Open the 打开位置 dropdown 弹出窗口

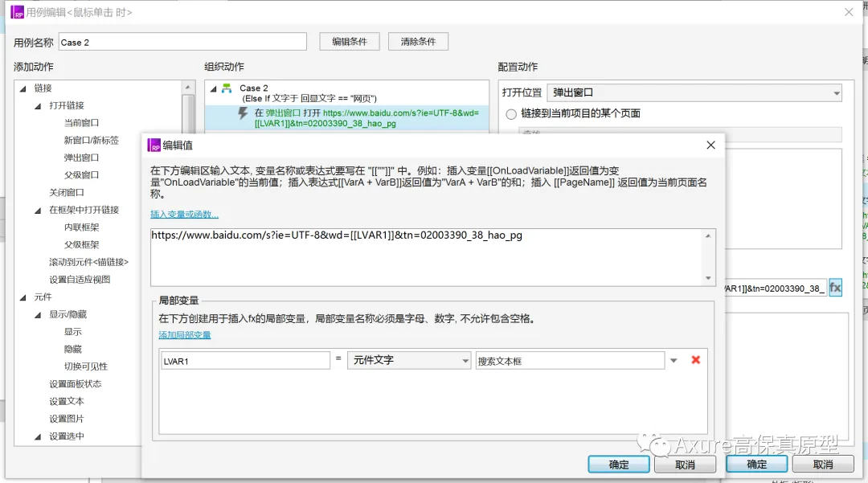coord(694,92)
